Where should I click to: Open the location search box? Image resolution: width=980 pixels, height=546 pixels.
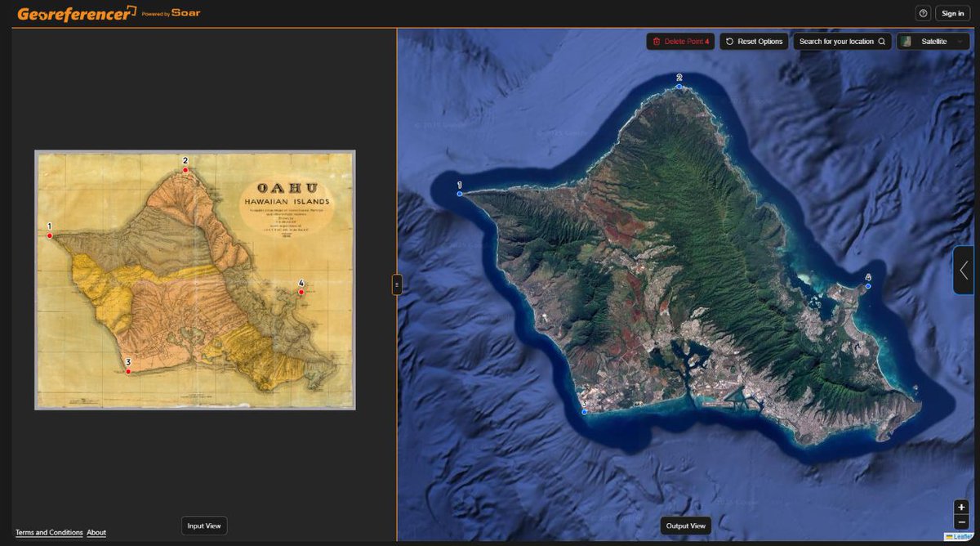point(842,41)
